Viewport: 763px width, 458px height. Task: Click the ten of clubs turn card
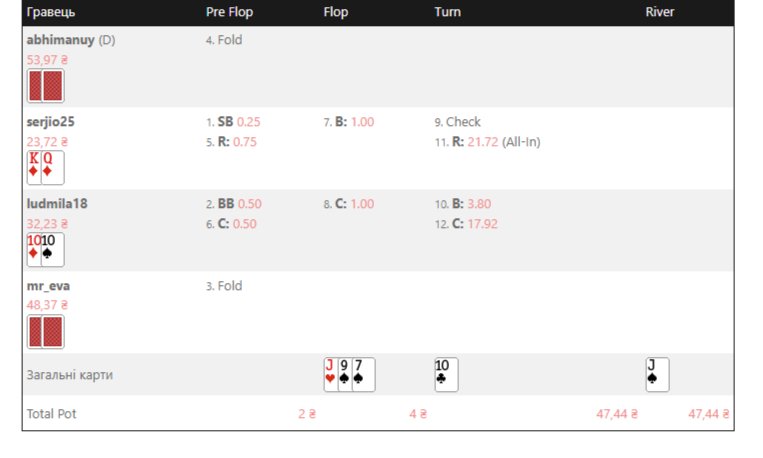coord(446,375)
